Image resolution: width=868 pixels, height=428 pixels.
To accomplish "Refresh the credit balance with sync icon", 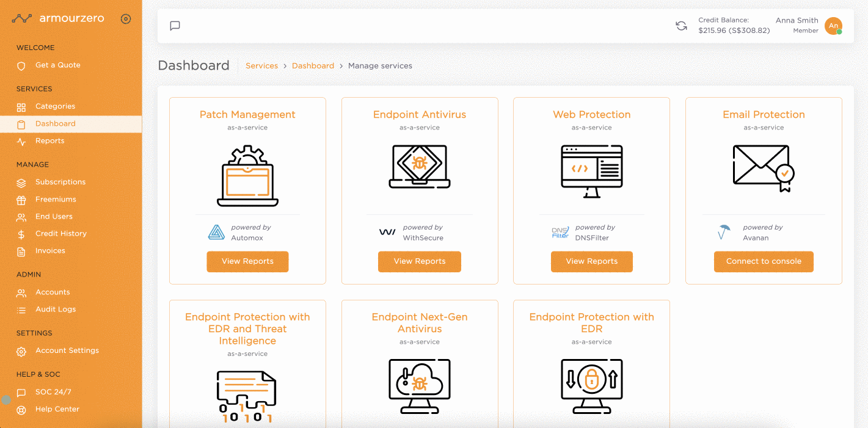I will [681, 26].
